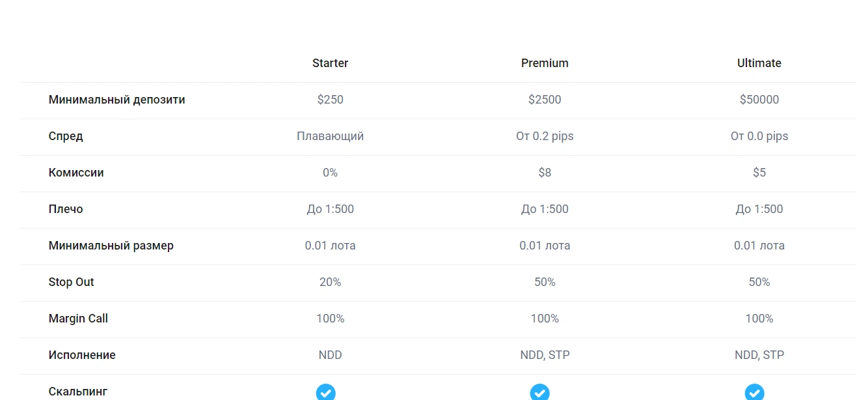This screenshot has width=868, height=400.
Task: Click the Спред row label
Action: pyautogui.click(x=66, y=137)
